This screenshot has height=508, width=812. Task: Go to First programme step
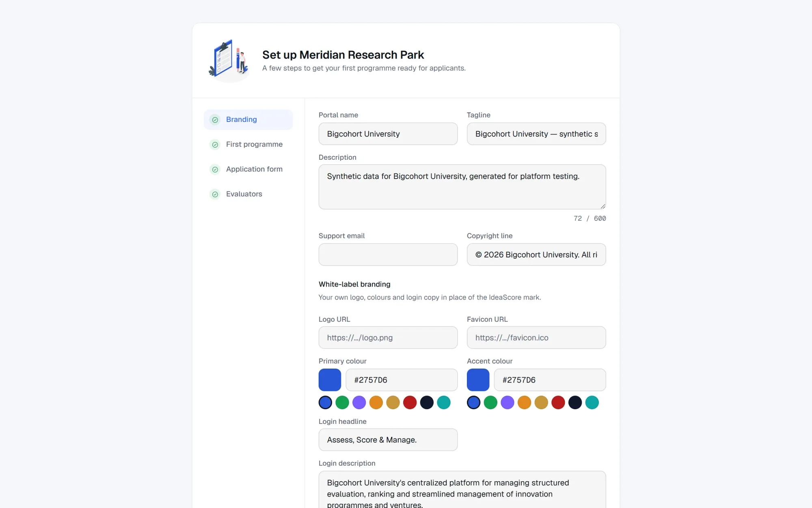[x=248, y=144]
